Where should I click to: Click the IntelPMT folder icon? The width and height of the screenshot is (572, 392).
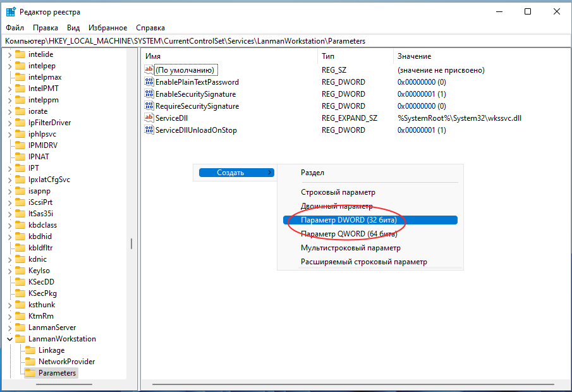(x=20, y=89)
